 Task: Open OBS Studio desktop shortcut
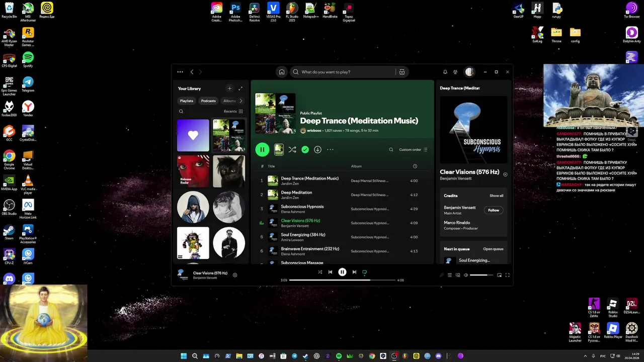click(x=9, y=207)
